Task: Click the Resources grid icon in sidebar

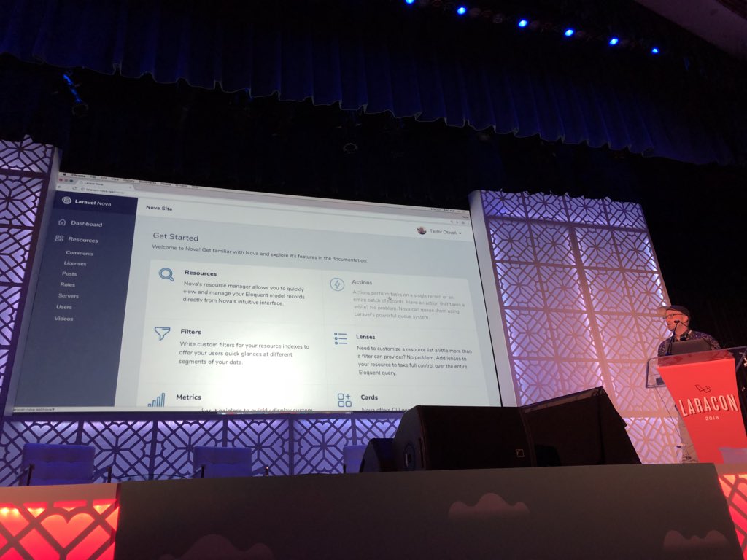Action: point(59,238)
